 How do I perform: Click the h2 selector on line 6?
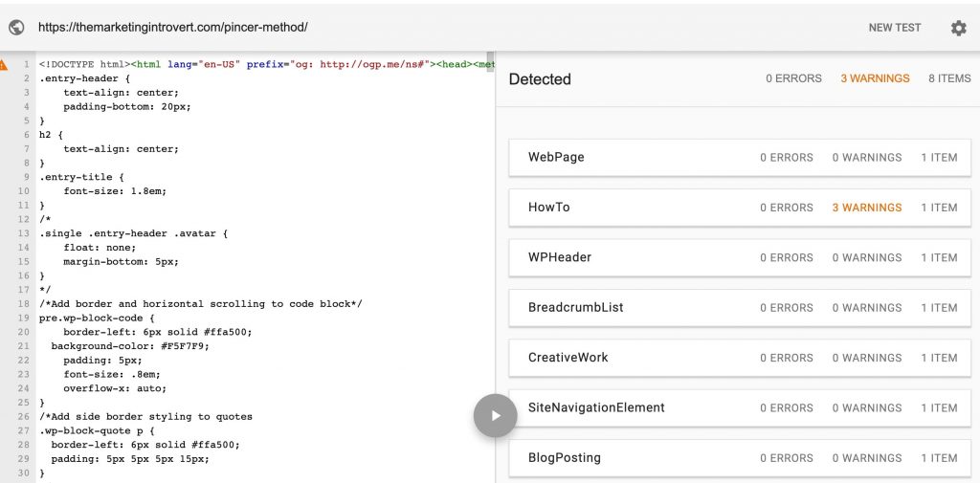pyautogui.click(x=52, y=135)
